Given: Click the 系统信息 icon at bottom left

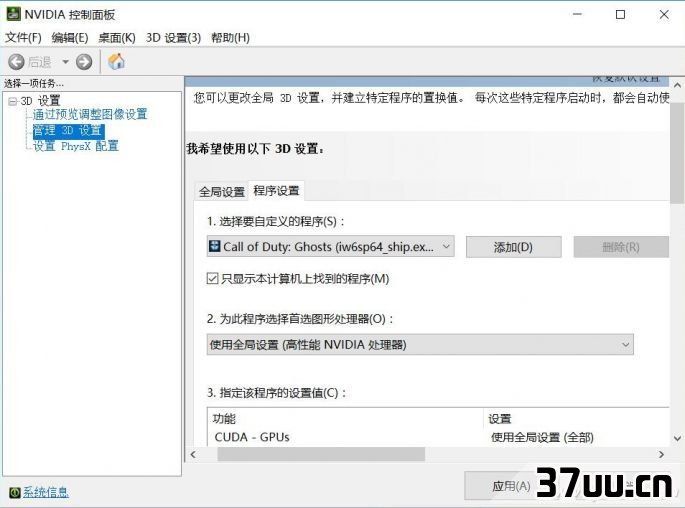Looking at the screenshot, I should coord(14,493).
